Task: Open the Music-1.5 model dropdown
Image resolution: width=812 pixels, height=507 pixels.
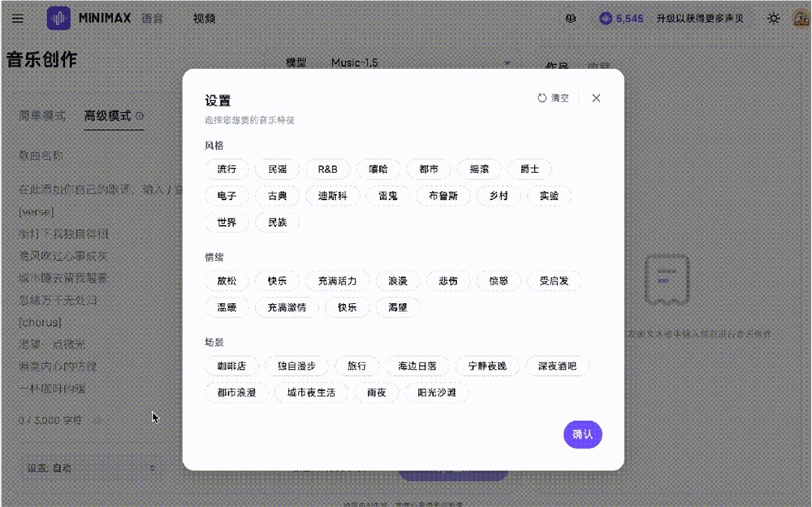Action: 353,63
